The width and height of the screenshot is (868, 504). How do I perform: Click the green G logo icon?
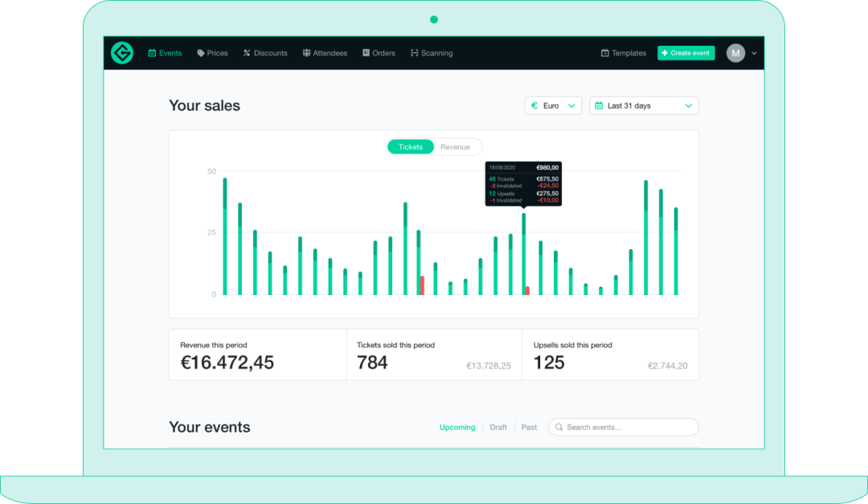122,53
